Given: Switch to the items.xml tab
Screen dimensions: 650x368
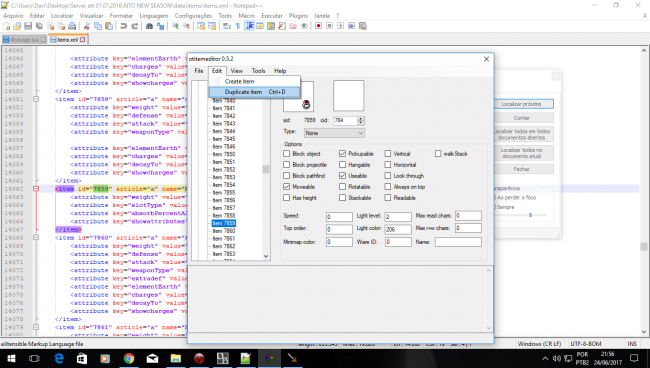Looking at the screenshot, I should click(x=68, y=40).
